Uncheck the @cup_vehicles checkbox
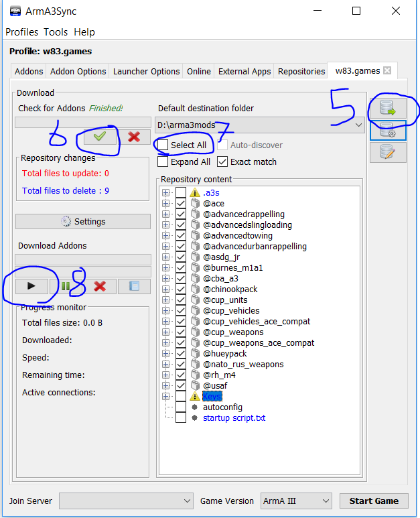Viewport: 420px width, 518px height. point(181,310)
